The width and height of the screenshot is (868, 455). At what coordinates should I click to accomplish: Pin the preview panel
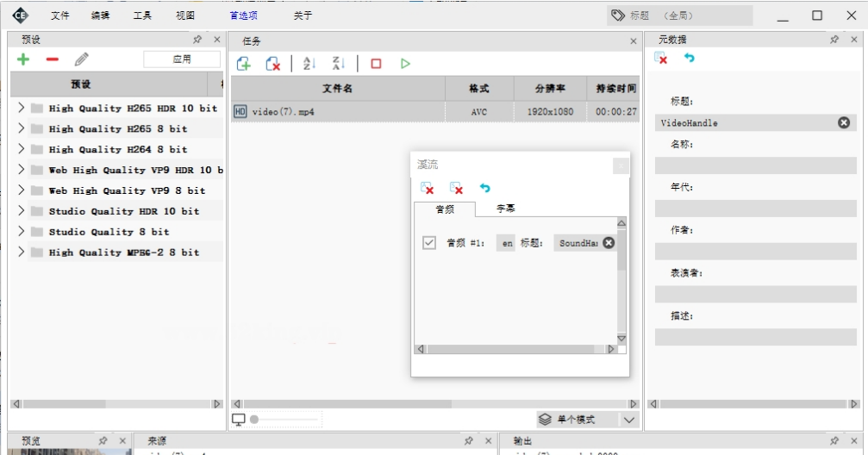point(103,440)
